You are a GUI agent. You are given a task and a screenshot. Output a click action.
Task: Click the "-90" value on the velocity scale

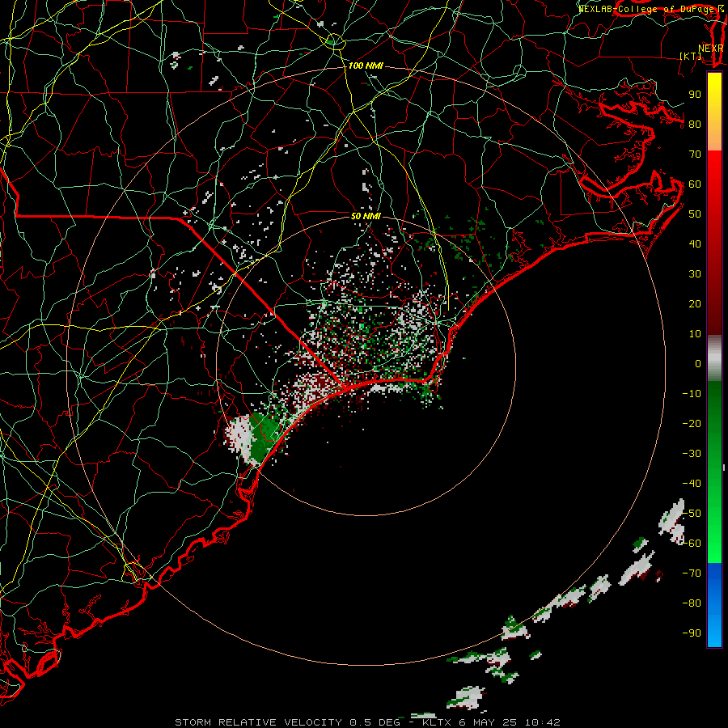(692, 633)
